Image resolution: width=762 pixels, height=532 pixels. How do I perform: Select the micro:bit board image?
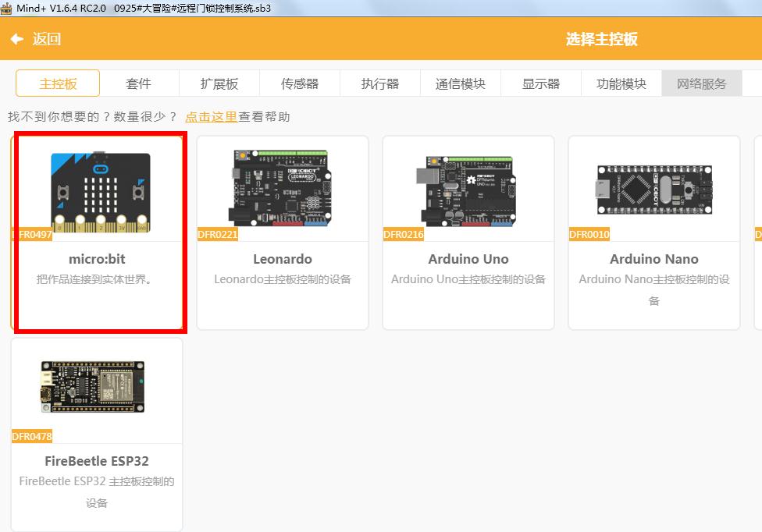(100, 192)
